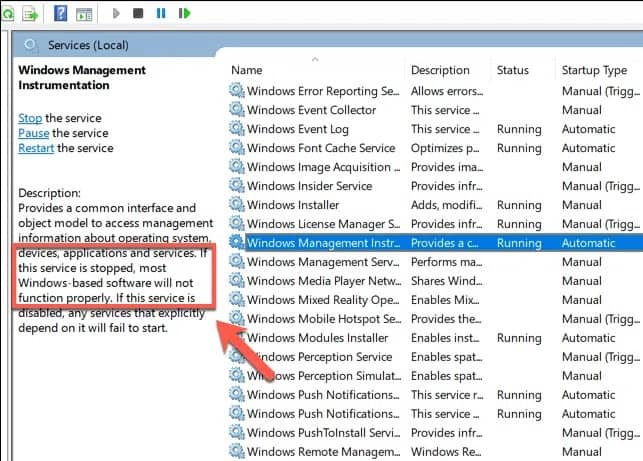Click the Services (Local) header title

[x=88, y=45]
